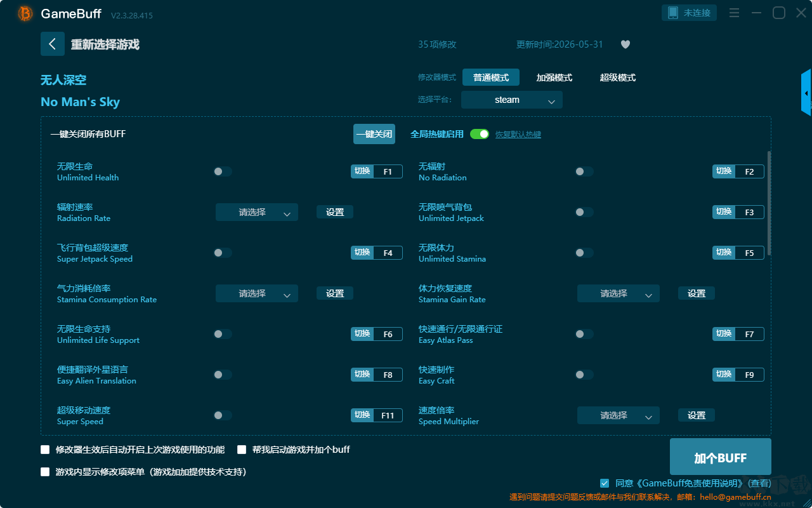Enable the Unlimited Jetpack switch
Image resolution: width=812 pixels, height=508 pixels.
click(584, 212)
